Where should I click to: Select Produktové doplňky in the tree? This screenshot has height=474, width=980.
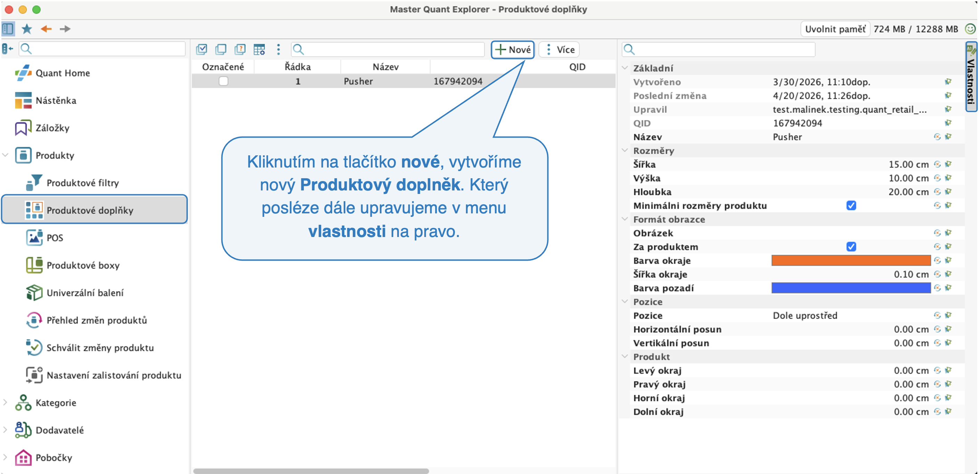click(94, 210)
